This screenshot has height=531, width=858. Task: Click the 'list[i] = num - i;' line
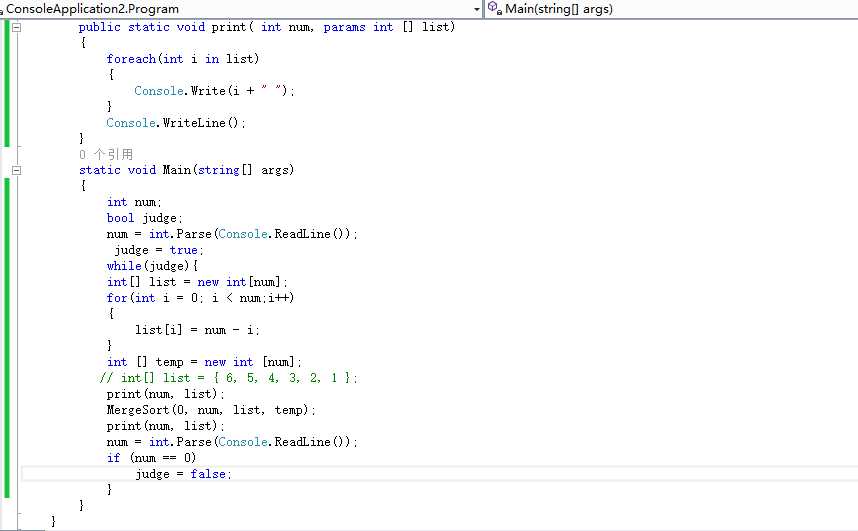coord(198,330)
